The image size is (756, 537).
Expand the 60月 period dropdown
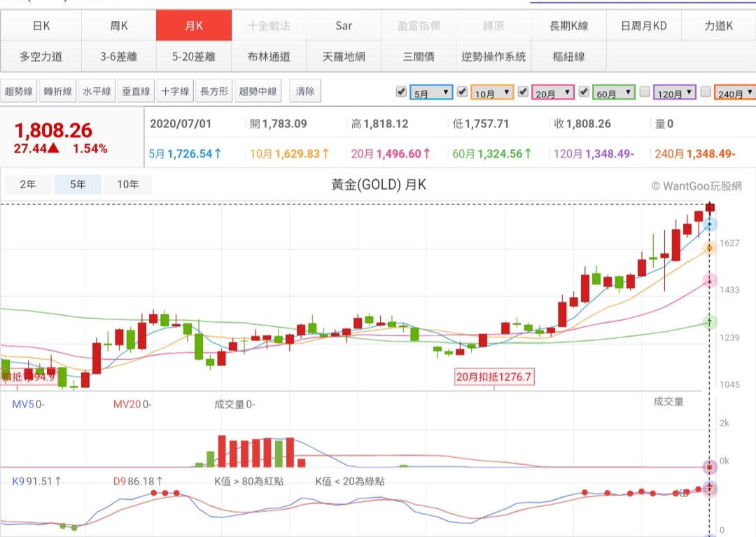click(x=615, y=92)
